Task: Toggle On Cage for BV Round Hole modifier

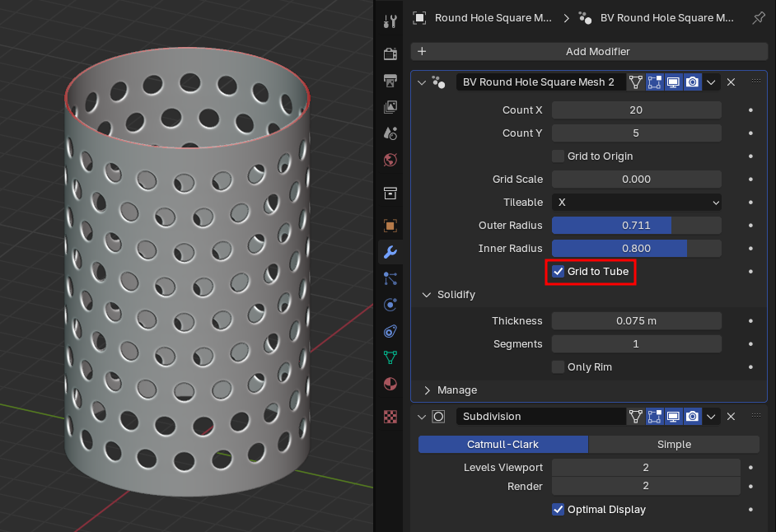Action: point(635,82)
